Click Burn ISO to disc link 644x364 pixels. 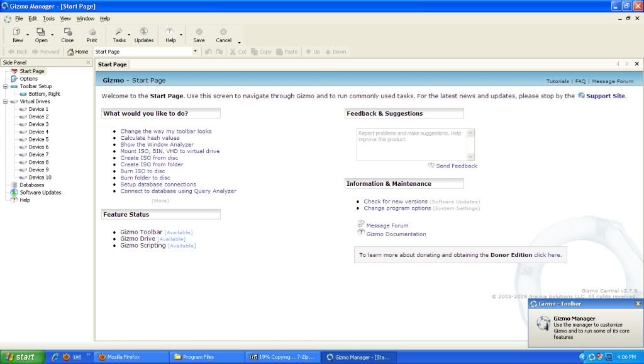coord(143,171)
